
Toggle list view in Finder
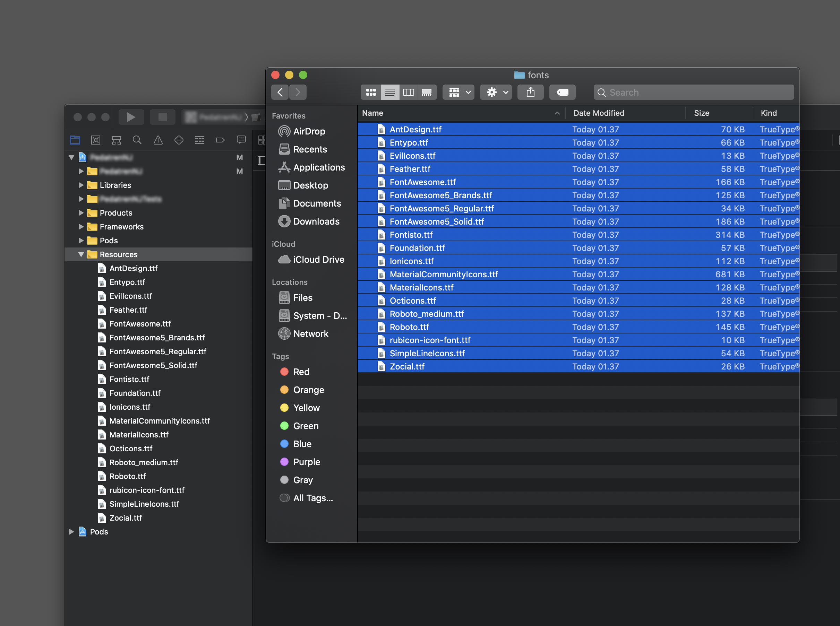[390, 92]
